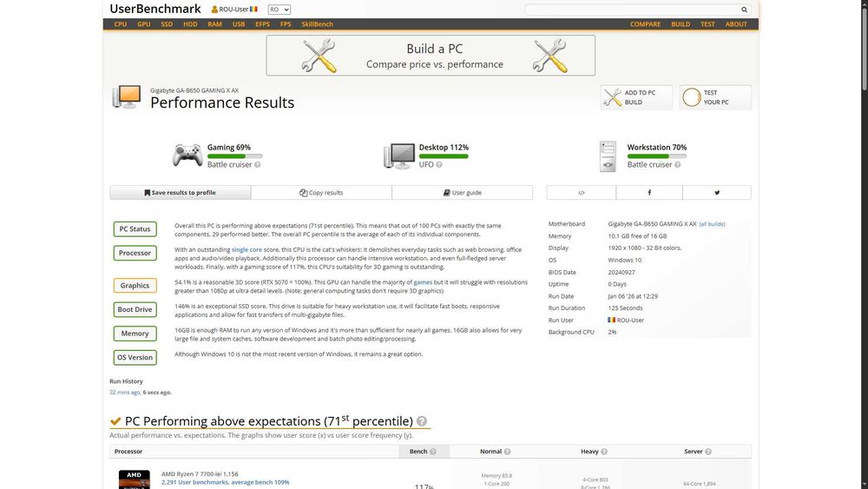The width and height of the screenshot is (868, 489).
Task: Click the Heavy column help icon
Action: [x=604, y=452]
